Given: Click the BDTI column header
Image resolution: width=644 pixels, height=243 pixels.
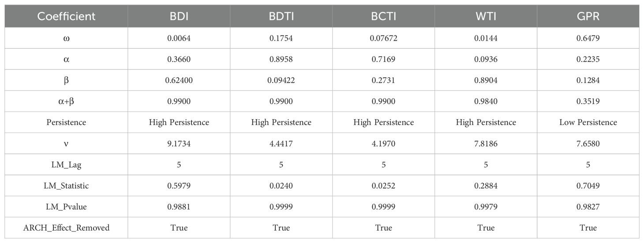Looking at the screenshot, I should 281,16.
